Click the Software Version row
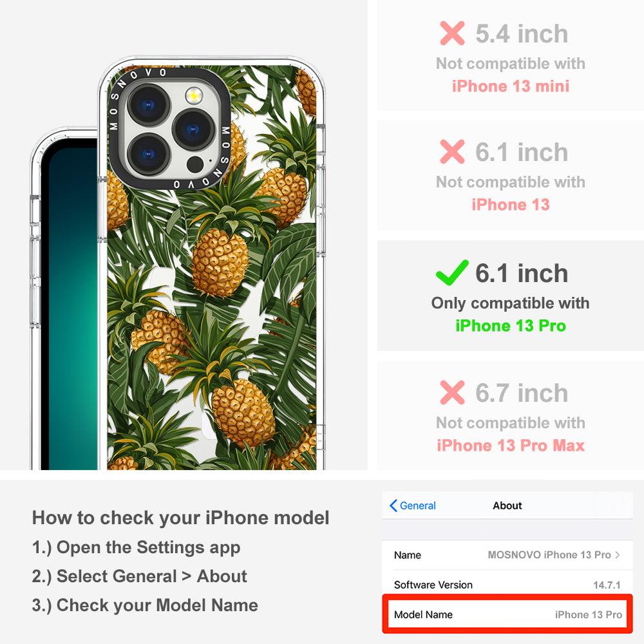This screenshot has height=644, width=644. 507,585
